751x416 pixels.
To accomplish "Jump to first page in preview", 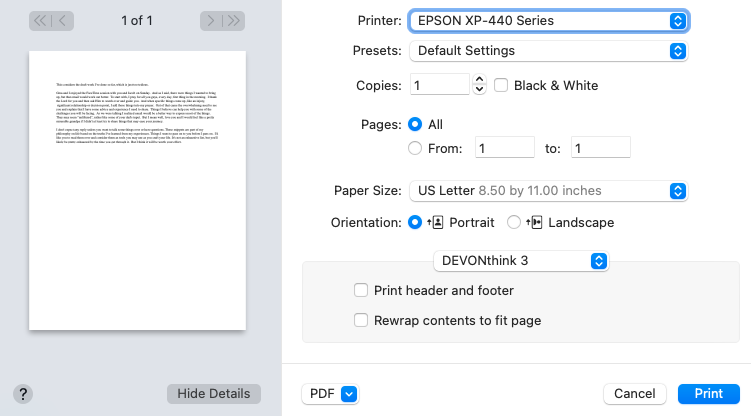I will (40, 20).
